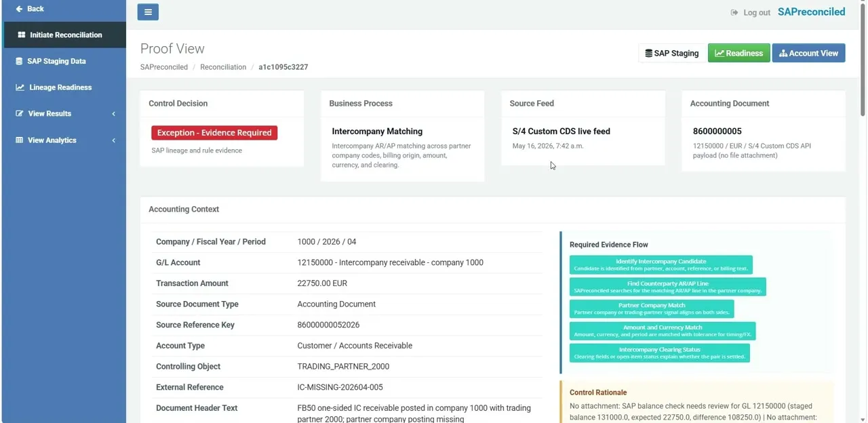Click the Customer / Accounts Receivable value
The width and height of the screenshot is (868, 423).
point(355,346)
